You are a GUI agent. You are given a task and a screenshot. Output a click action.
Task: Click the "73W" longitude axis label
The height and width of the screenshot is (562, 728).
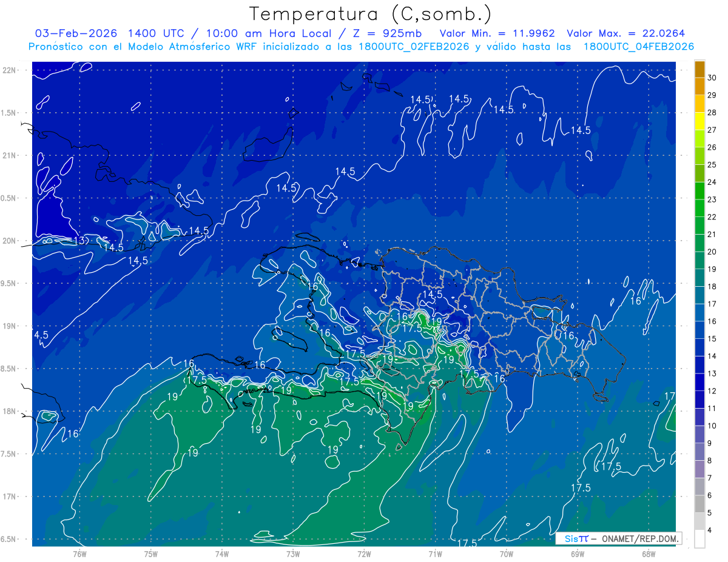[293, 554]
